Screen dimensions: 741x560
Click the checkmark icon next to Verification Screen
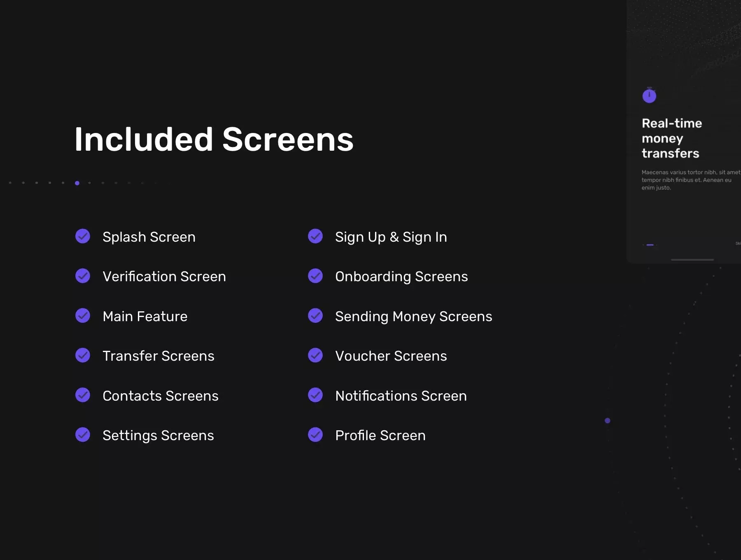pyautogui.click(x=83, y=276)
